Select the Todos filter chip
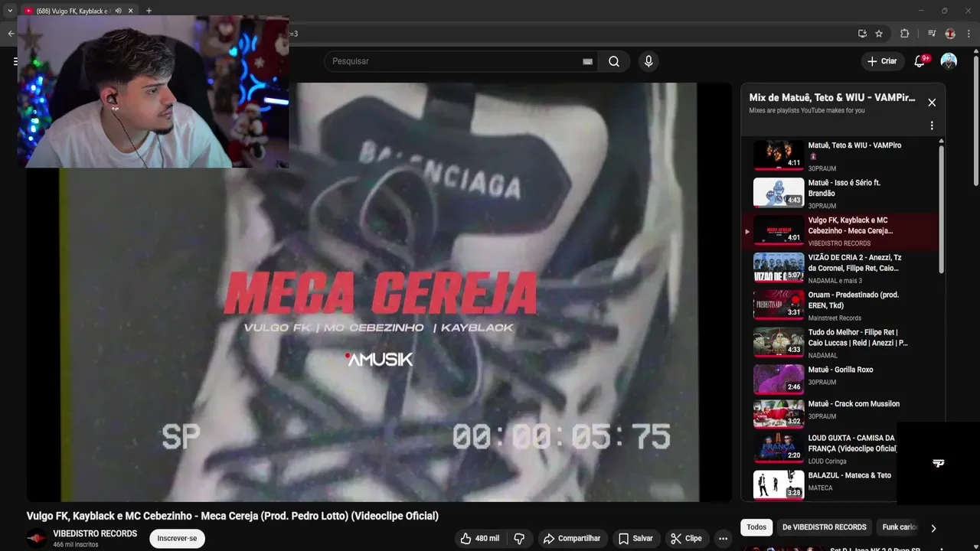980x551 pixels. 756,527
